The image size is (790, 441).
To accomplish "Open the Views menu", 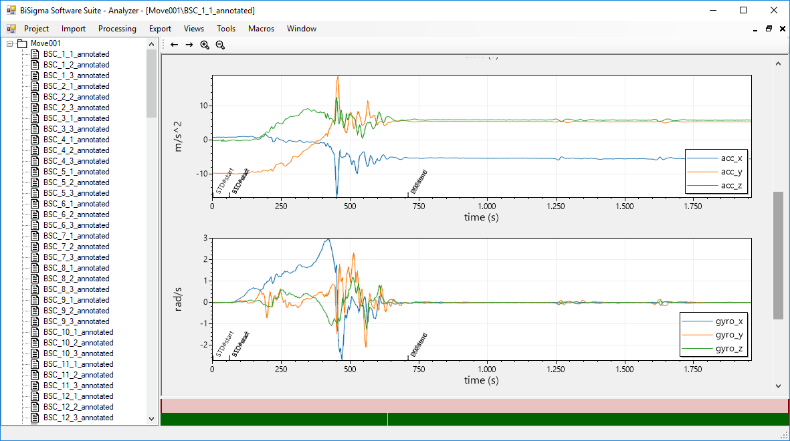I will tap(194, 29).
